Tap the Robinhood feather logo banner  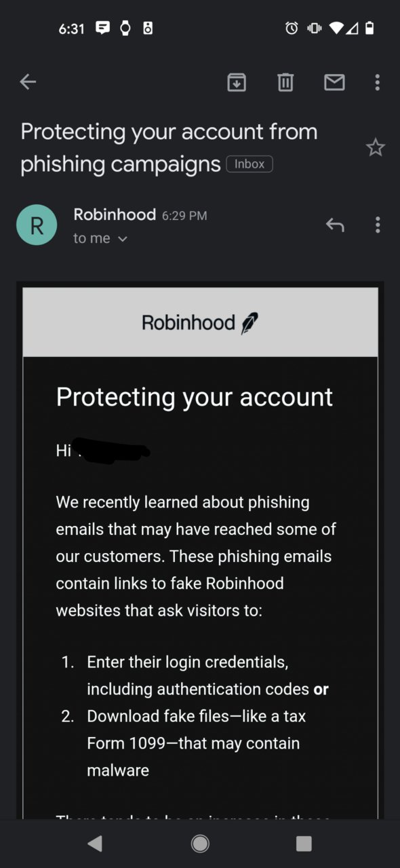200,322
